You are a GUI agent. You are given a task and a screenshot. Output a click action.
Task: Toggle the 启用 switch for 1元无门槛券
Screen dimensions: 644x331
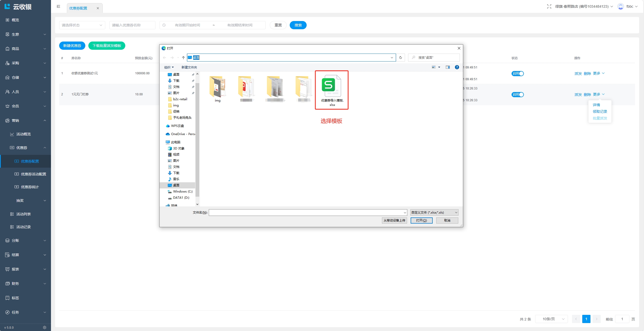(x=517, y=95)
